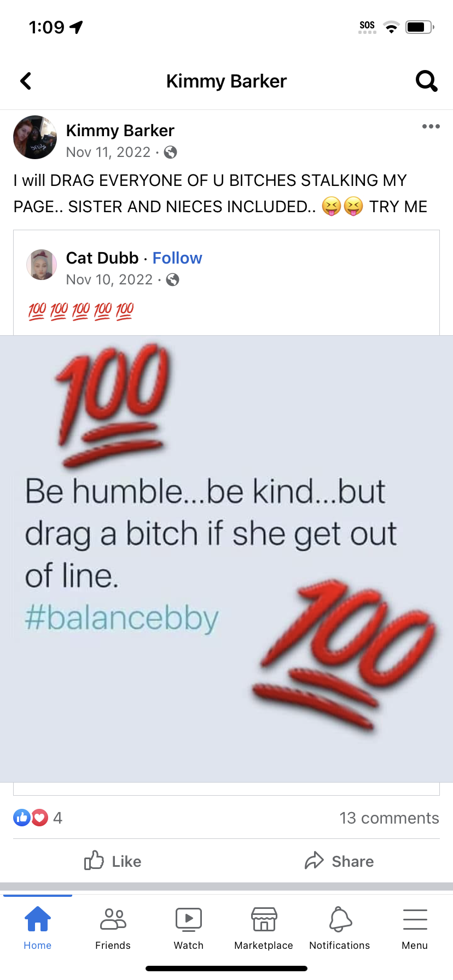453x980 pixels.
Task: Open the Notifications bell tab
Action: 340,929
